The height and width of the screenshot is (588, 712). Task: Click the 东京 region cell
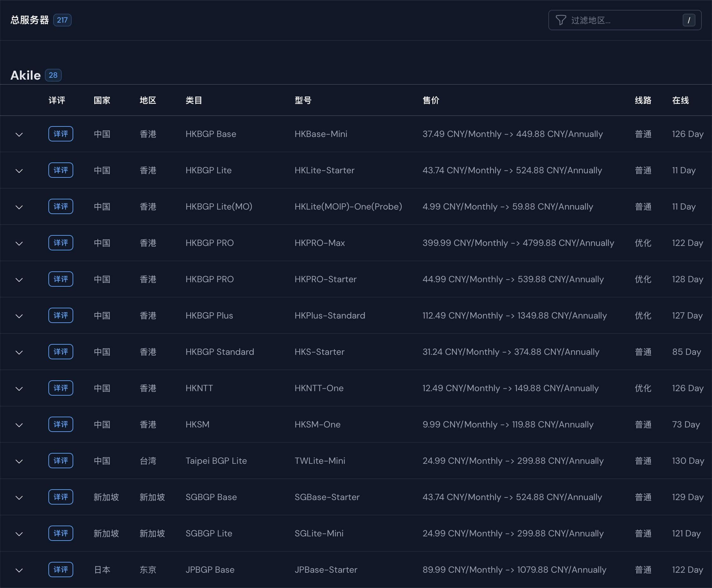click(x=148, y=570)
